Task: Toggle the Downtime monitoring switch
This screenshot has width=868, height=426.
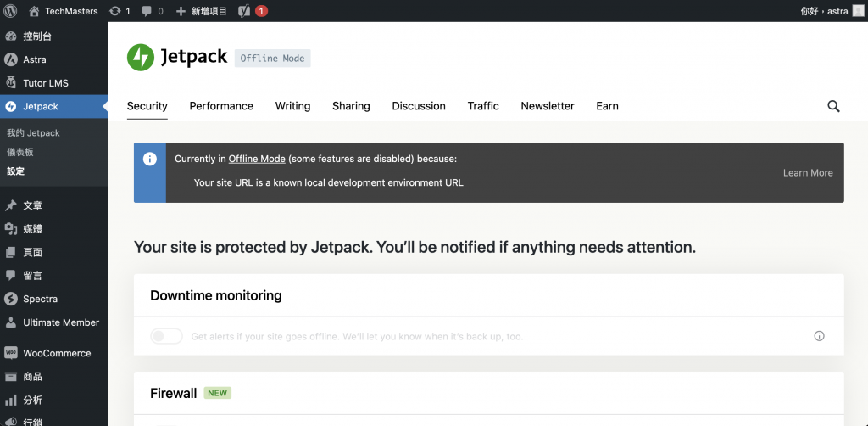Action: click(167, 336)
